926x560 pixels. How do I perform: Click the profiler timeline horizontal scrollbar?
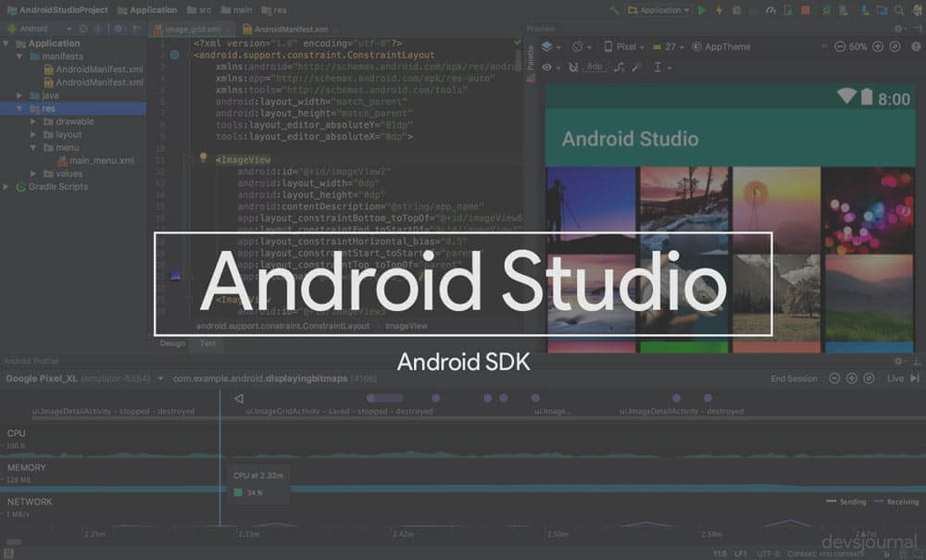click(x=14, y=541)
